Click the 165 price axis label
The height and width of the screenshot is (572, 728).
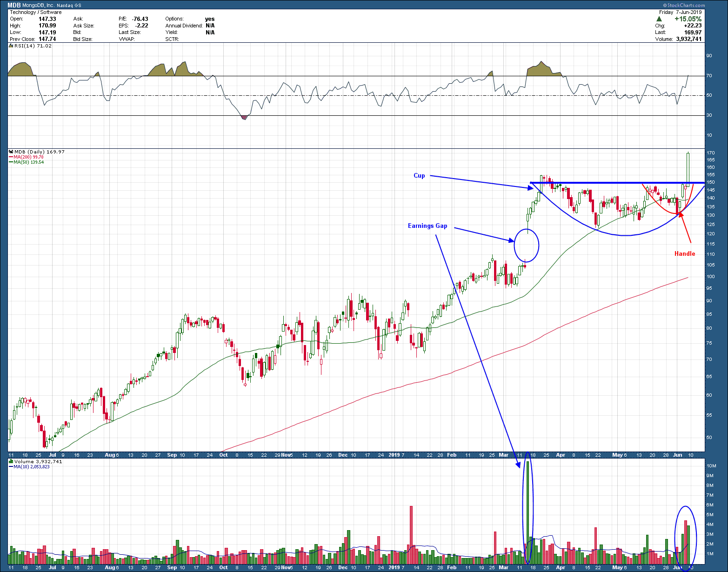point(711,160)
